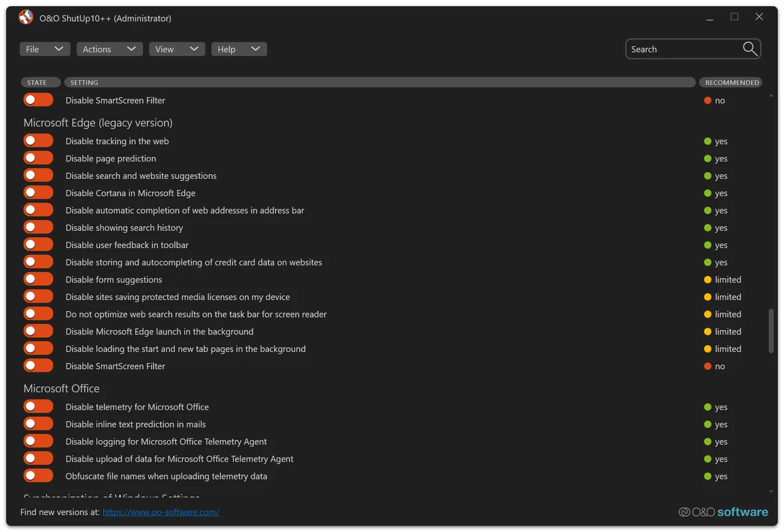
Task: Click the scroll-down arrow of the settings list
Action: (771, 491)
